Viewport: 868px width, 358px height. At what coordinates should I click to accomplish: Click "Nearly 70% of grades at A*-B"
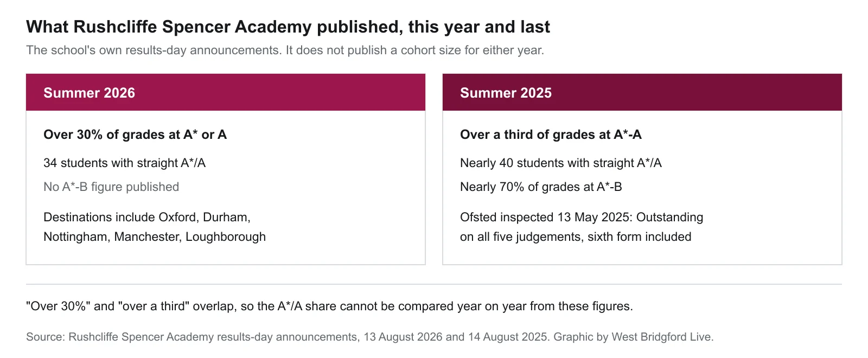(541, 187)
